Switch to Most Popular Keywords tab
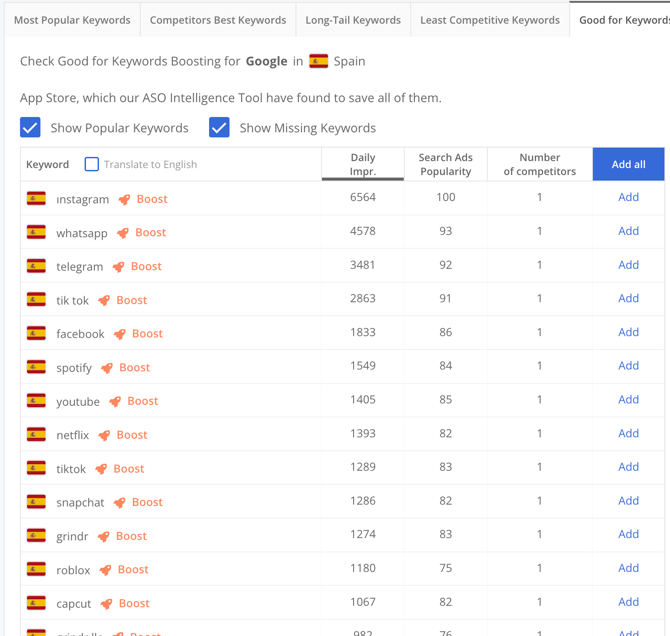This screenshot has height=636, width=670. point(72,20)
